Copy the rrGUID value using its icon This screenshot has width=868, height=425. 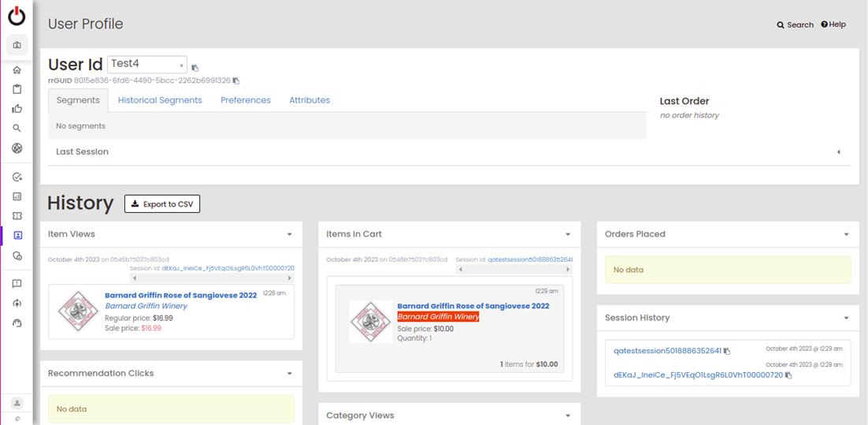coord(236,80)
